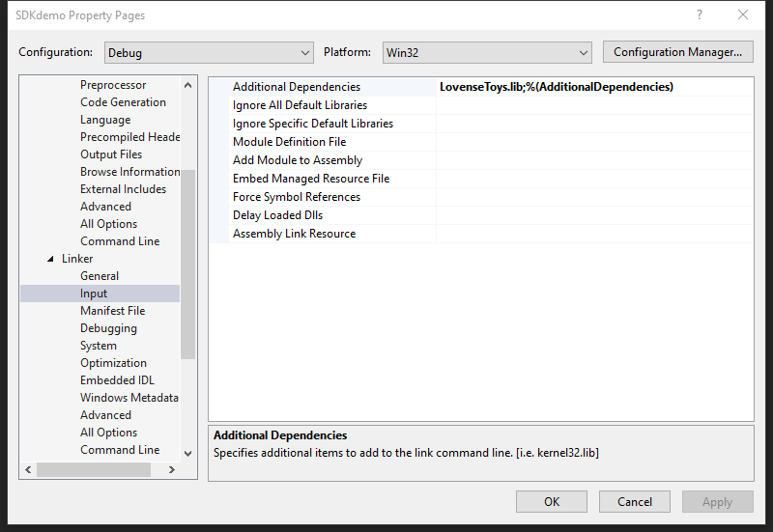Click the Module Definition File property

click(x=289, y=142)
